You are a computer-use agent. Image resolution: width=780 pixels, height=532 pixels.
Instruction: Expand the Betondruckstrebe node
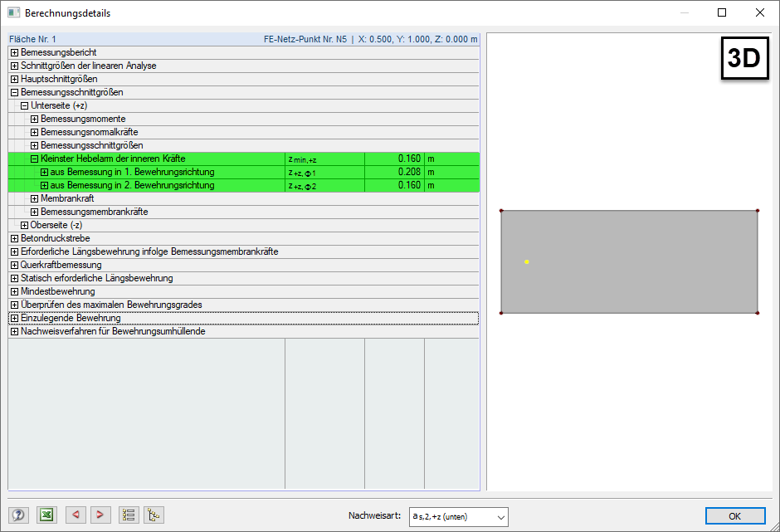click(x=14, y=238)
